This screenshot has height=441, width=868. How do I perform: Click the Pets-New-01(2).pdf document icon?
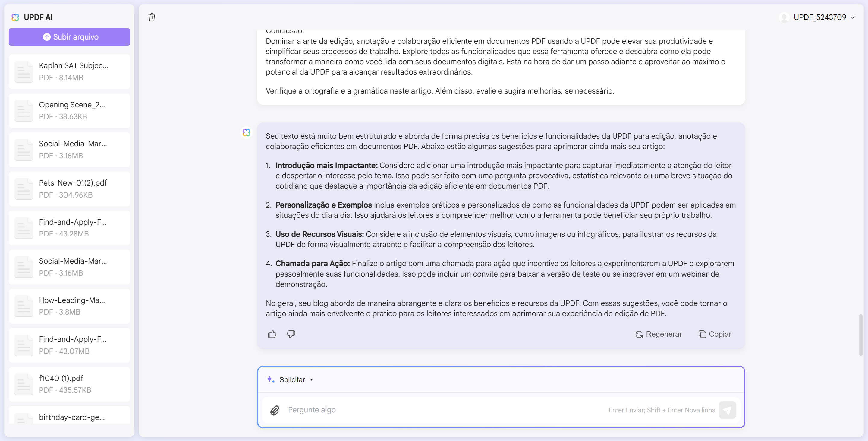(x=24, y=189)
